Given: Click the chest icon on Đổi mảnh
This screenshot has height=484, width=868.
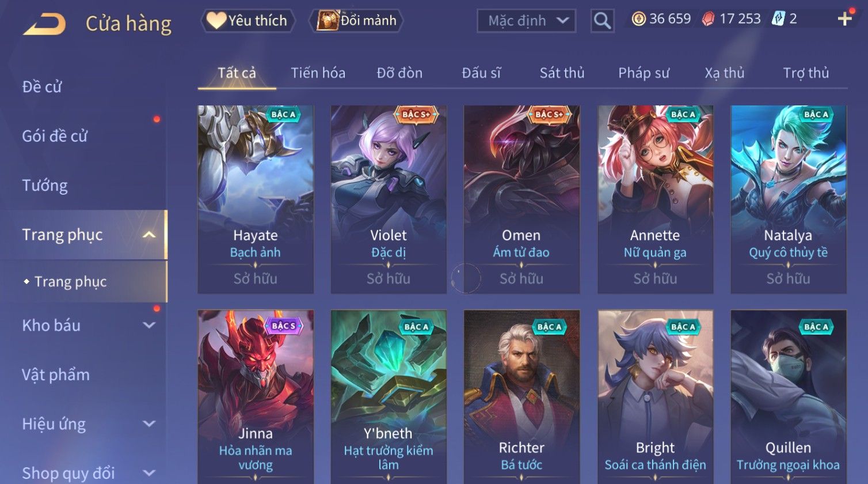Looking at the screenshot, I should click(328, 20).
